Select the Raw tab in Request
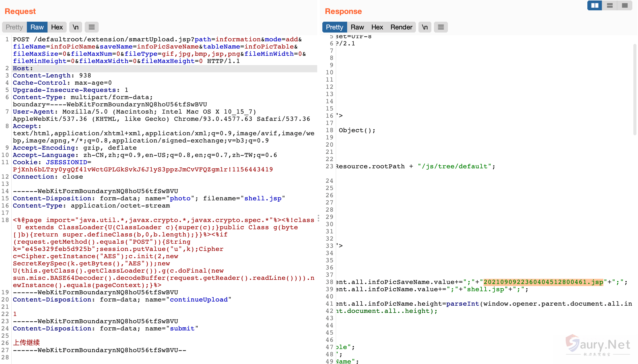638x364 pixels. pos(37,27)
